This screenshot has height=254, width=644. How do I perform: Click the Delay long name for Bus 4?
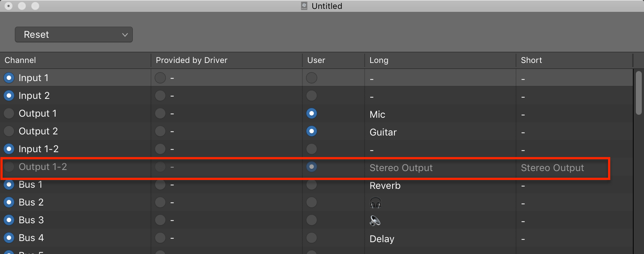382,239
